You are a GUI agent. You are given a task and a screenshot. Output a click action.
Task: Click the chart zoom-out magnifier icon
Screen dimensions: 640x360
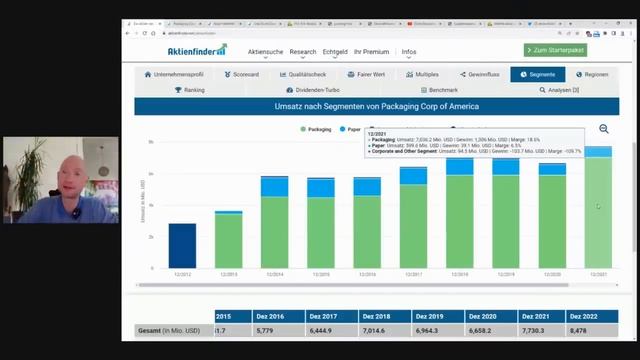pyautogui.click(x=604, y=129)
